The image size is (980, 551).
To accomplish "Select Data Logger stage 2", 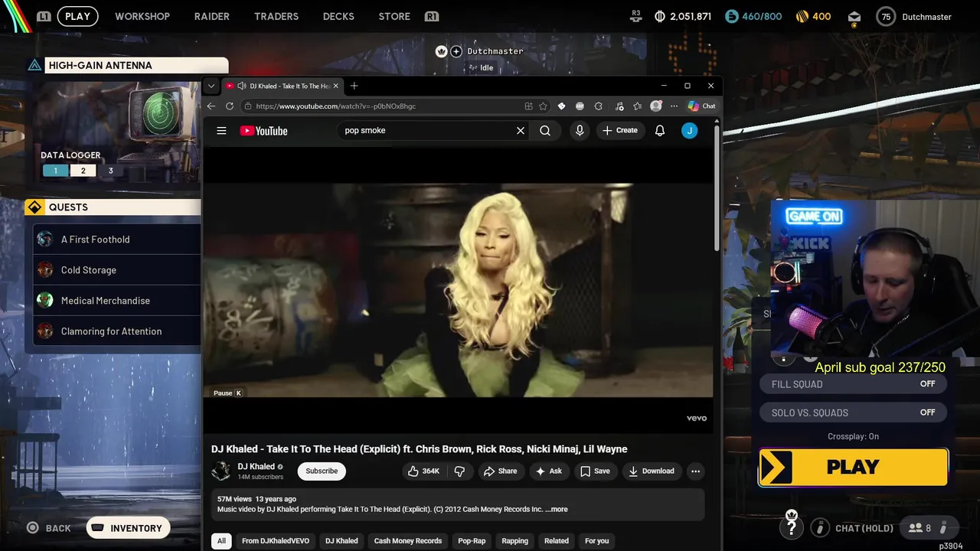I will tap(83, 171).
